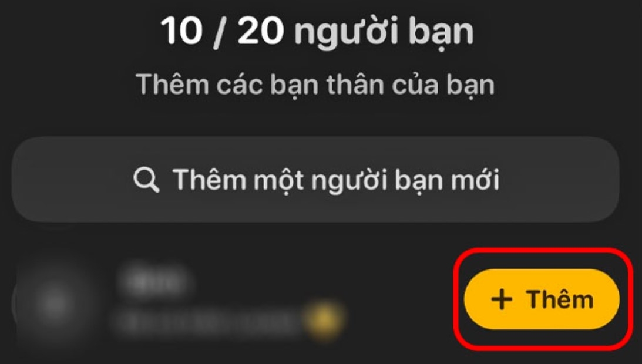Click 'người bạn mới' placeholder text
The width and height of the screenshot is (642, 364).
pos(405,180)
